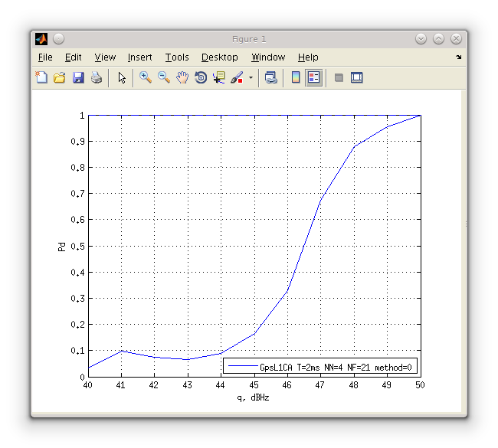Activate the Pan hand tool

[x=182, y=77]
